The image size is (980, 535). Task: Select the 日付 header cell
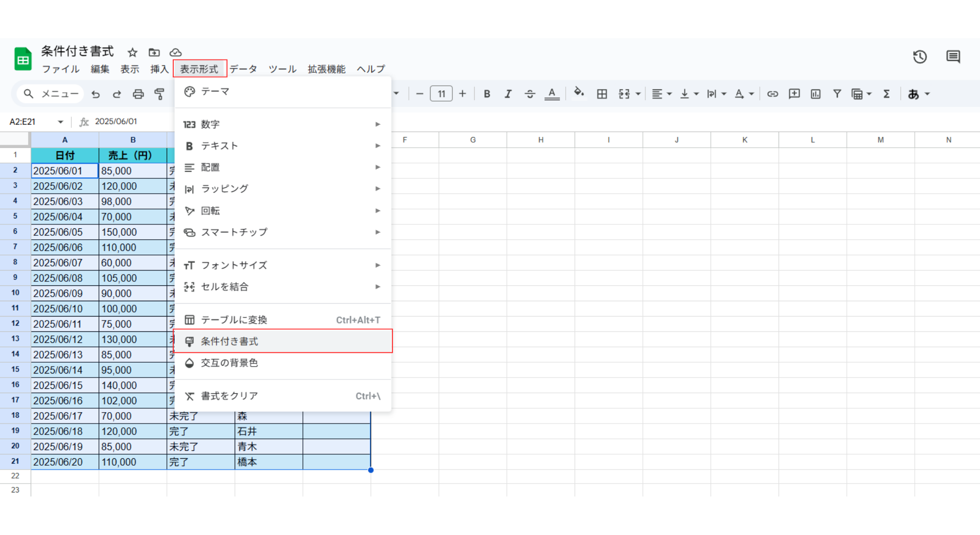65,156
